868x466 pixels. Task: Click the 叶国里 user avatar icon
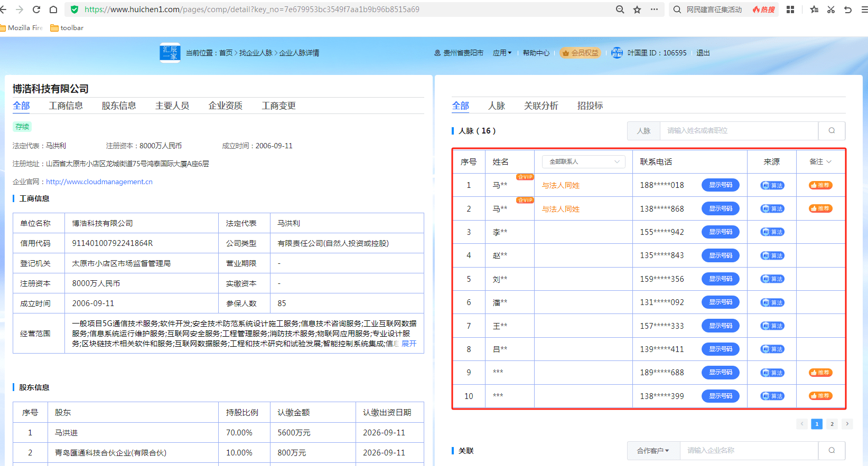(x=617, y=53)
